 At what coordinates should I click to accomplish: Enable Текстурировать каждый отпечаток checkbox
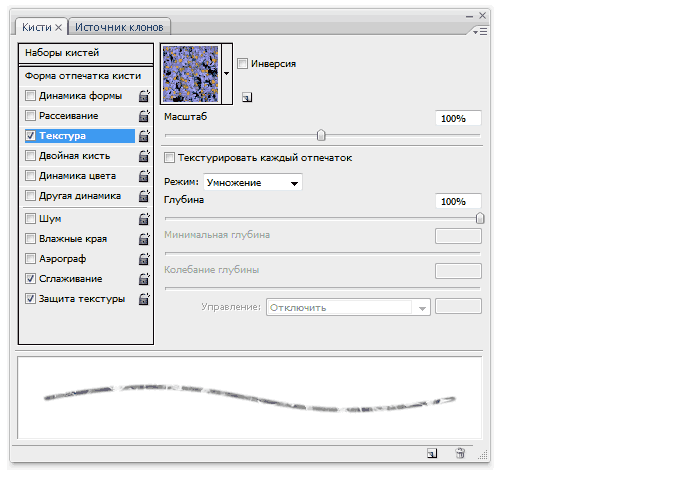pos(169,158)
